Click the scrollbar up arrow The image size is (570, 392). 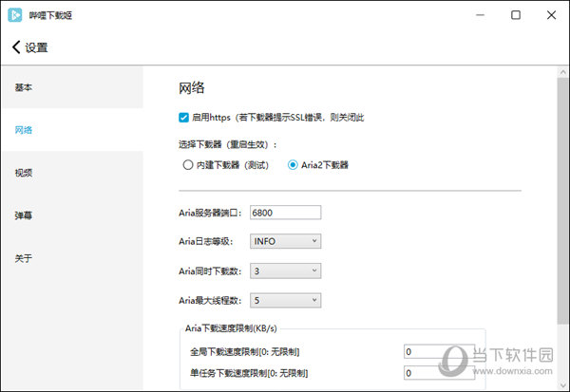(563, 72)
